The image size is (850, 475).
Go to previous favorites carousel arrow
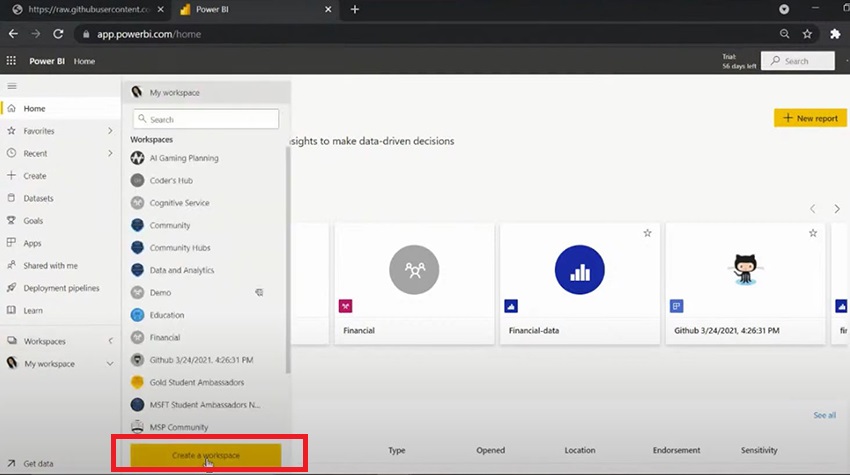[813, 209]
